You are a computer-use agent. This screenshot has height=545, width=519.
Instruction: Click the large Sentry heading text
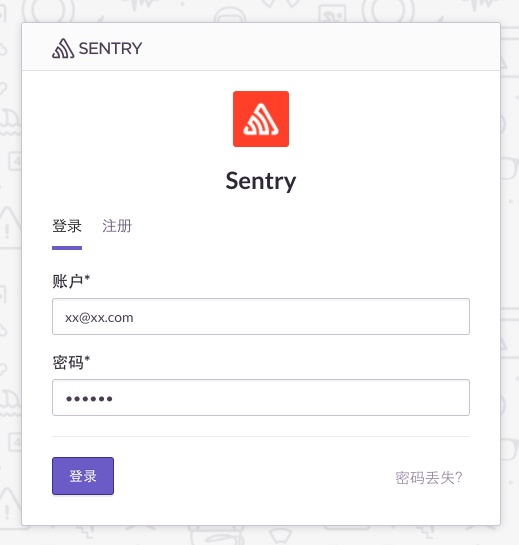pos(261,181)
